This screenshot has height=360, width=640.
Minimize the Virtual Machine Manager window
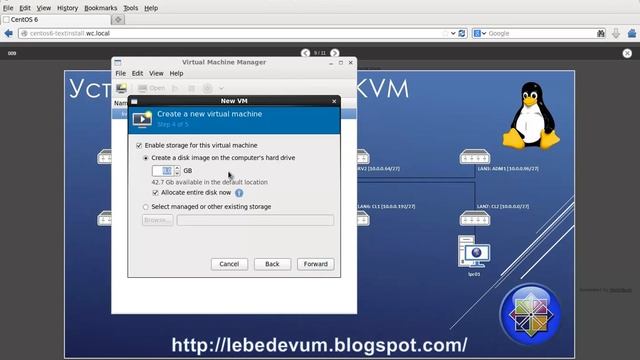[331, 63]
